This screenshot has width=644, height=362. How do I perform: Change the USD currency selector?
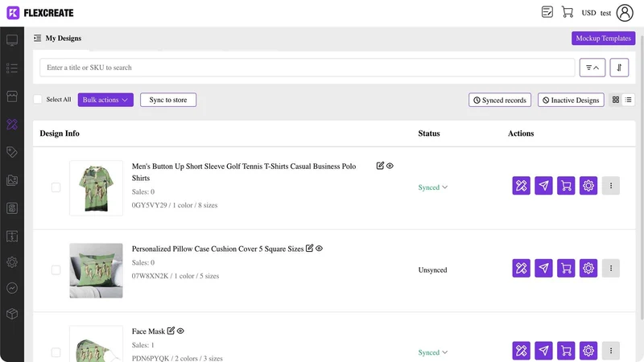tap(588, 13)
